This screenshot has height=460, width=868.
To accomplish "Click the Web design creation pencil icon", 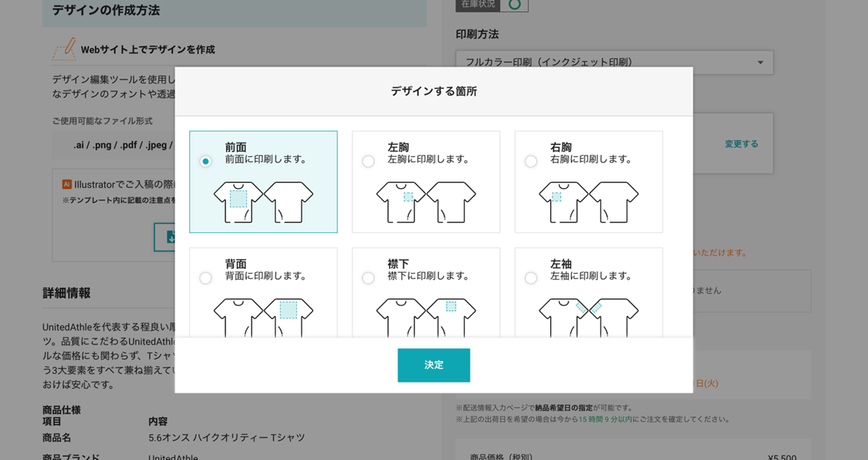I will pyautogui.click(x=64, y=49).
